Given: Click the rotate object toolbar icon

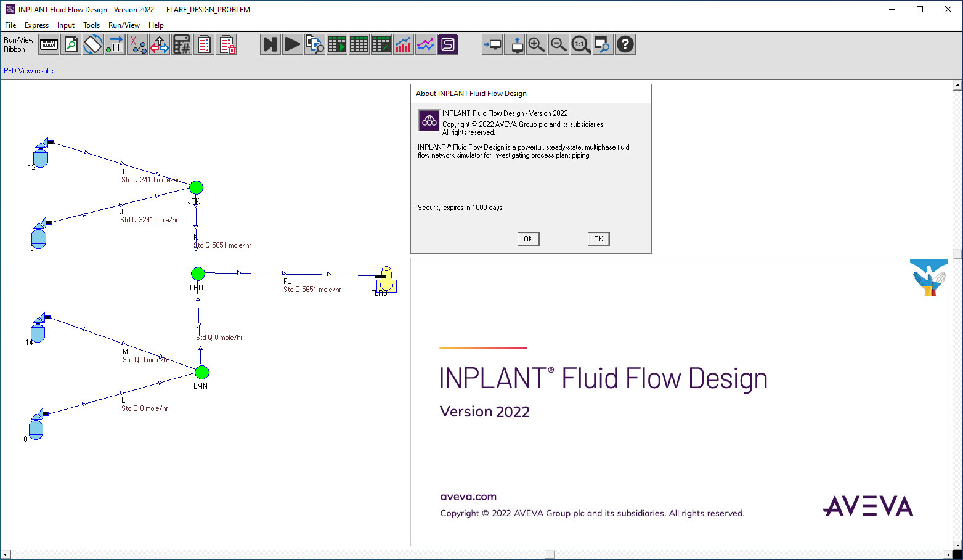Looking at the screenshot, I should point(93,44).
